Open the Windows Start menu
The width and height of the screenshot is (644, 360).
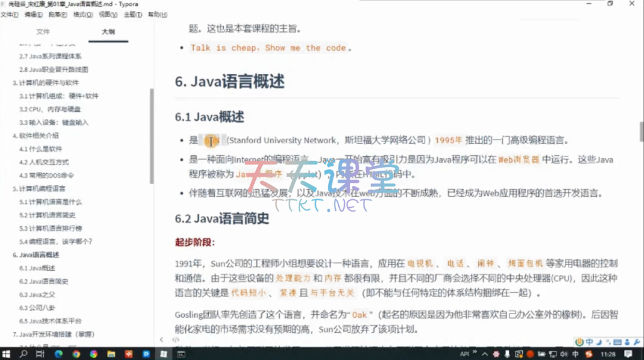pyautogui.click(x=6, y=354)
